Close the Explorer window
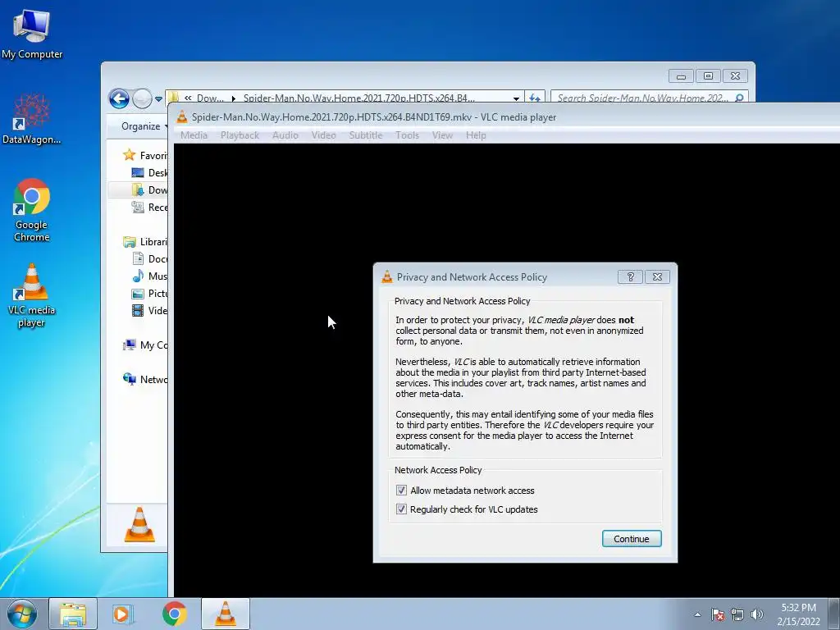The image size is (840, 630). coord(735,76)
